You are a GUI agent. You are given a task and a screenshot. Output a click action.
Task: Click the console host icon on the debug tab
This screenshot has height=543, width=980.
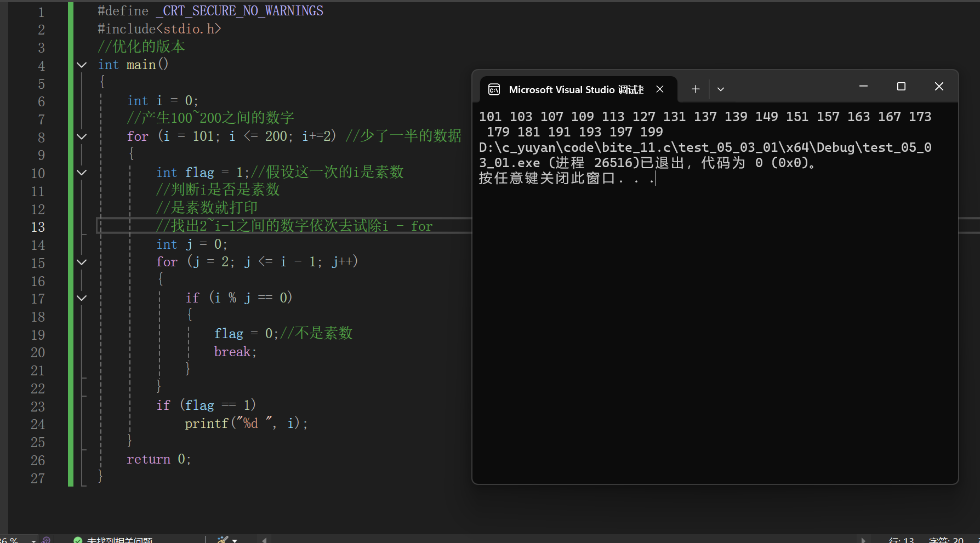coord(494,89)
